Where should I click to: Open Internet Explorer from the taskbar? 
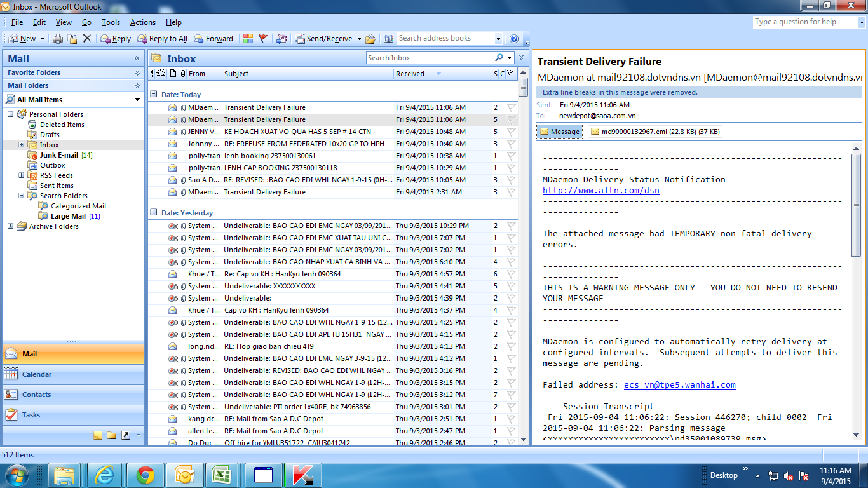pyautogui.click(x=104, y=475)
